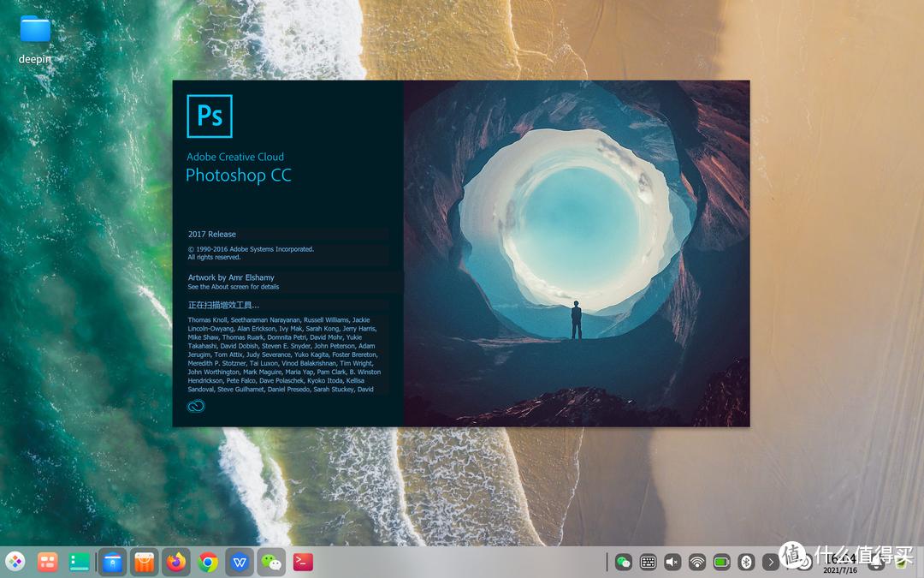Expand the tray with the arrow button
The image size is (924, 578).
771,562
